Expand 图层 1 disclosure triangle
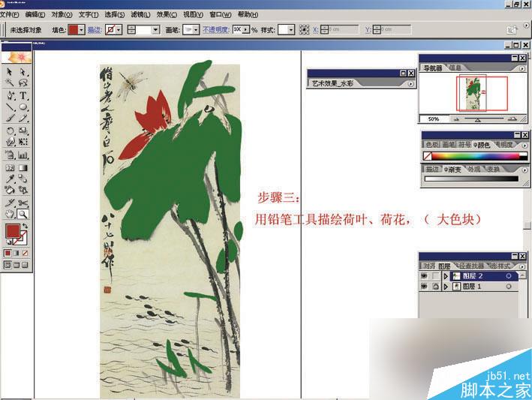Image resolution: width=532 pixels, height=400 pixels. click(x=446, y=287)
